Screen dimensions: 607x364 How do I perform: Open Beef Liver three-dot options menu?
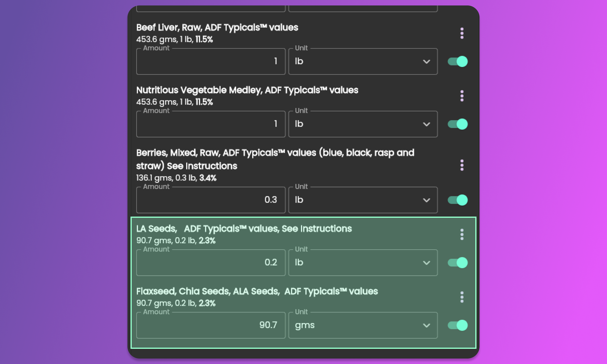[462, 33]
